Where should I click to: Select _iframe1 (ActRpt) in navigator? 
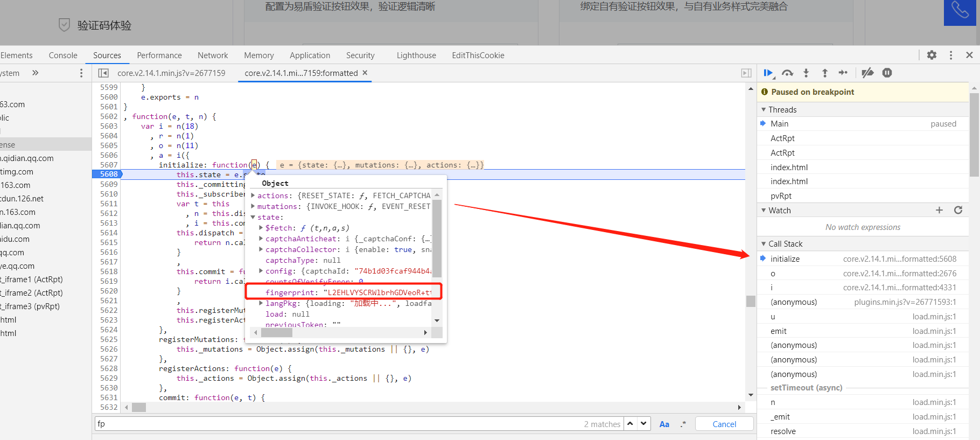31,279
